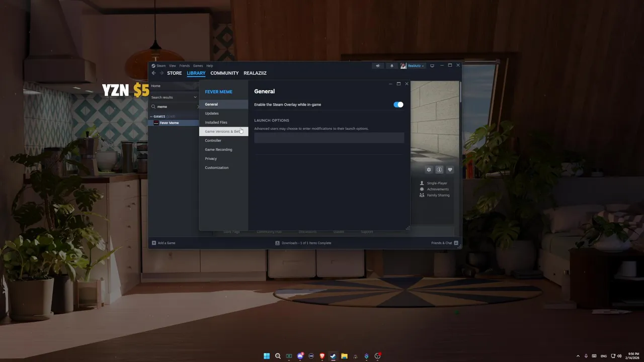Click the favorite heart icon
The height and width of the screenshot is (362, 644).
(450, 170)
